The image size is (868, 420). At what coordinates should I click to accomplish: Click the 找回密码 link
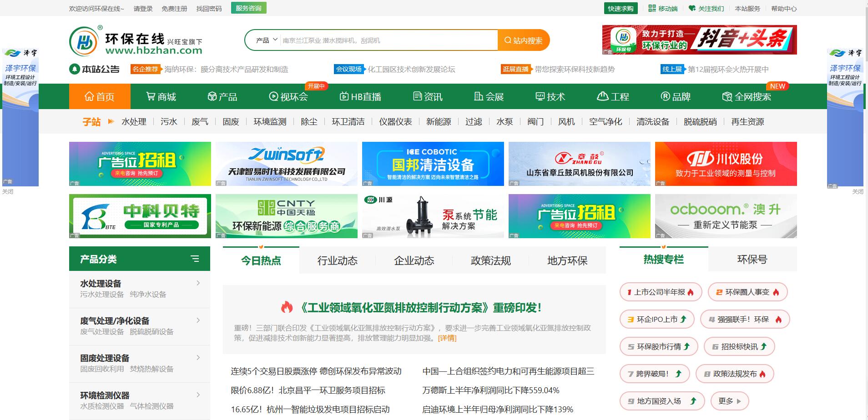tap(209, 9)
